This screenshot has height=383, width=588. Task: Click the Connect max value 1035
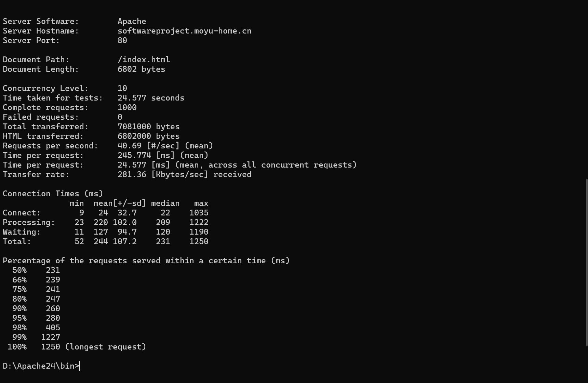(x=199, y=213)
